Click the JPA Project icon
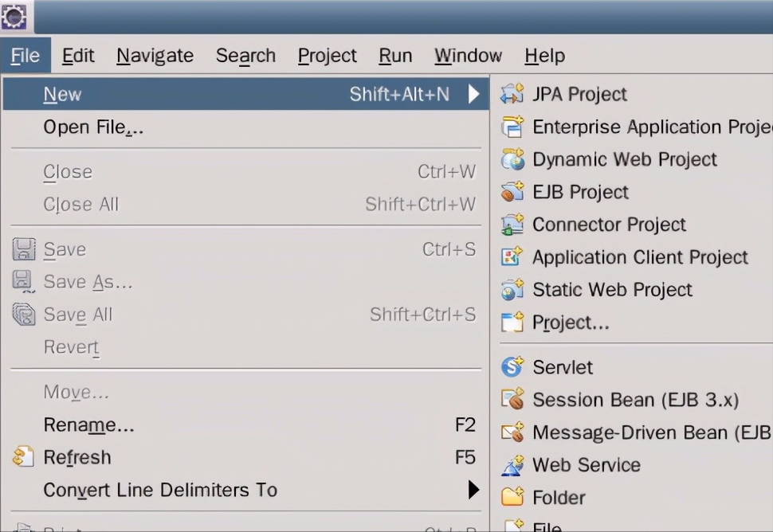 (512, 94)
